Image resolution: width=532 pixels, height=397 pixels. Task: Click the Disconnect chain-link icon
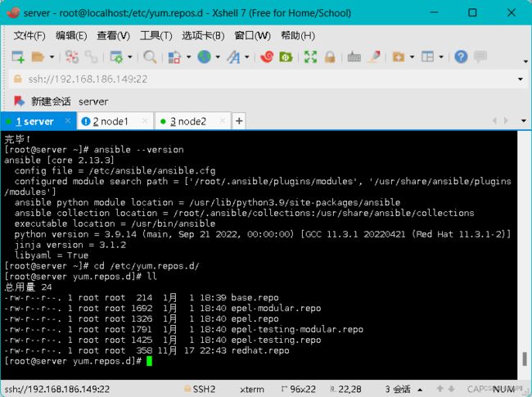[92, 57]
